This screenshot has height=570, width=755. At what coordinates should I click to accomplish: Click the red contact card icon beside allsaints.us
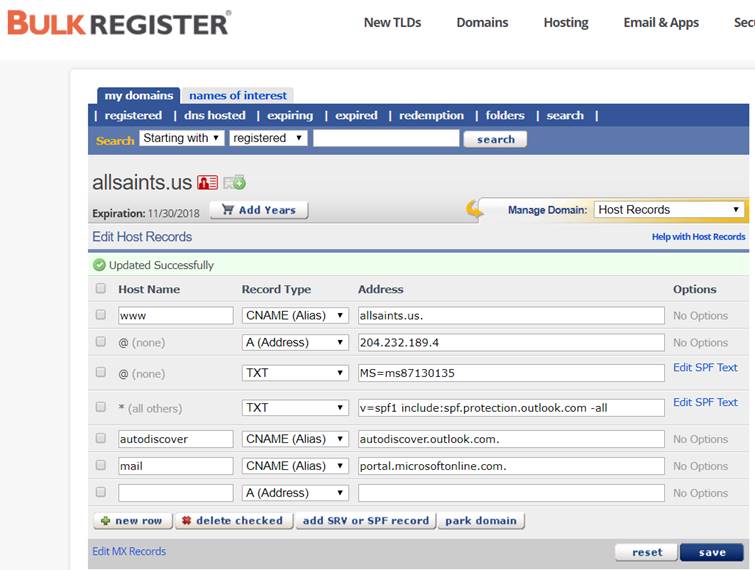[x=207, y=182]
